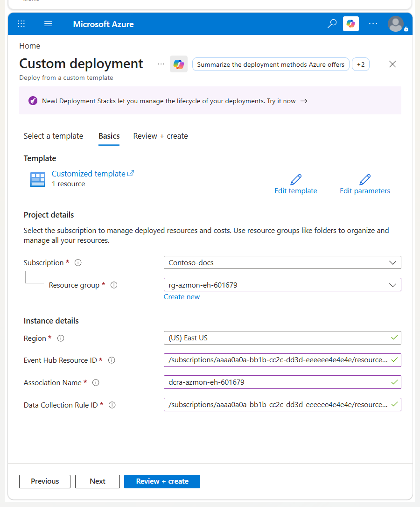The height and width of the screenshot is (507, 420).
Task: Open the Subscription dropdown
Action: [x=282, y=262]
